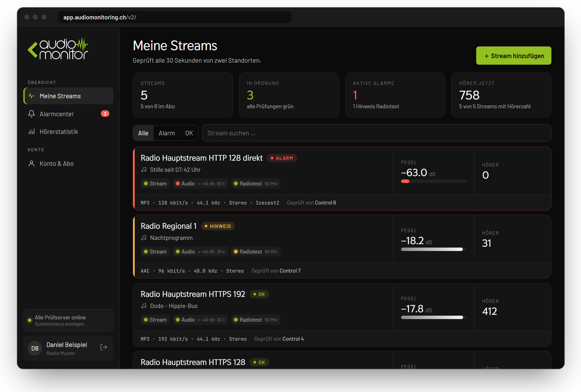Switch to the Alarm filter tab

[167, 133]
